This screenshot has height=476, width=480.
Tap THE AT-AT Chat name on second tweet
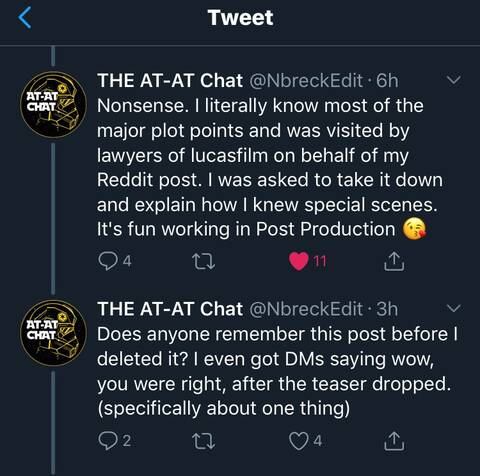pyautogui.click(x=170, y=309)
